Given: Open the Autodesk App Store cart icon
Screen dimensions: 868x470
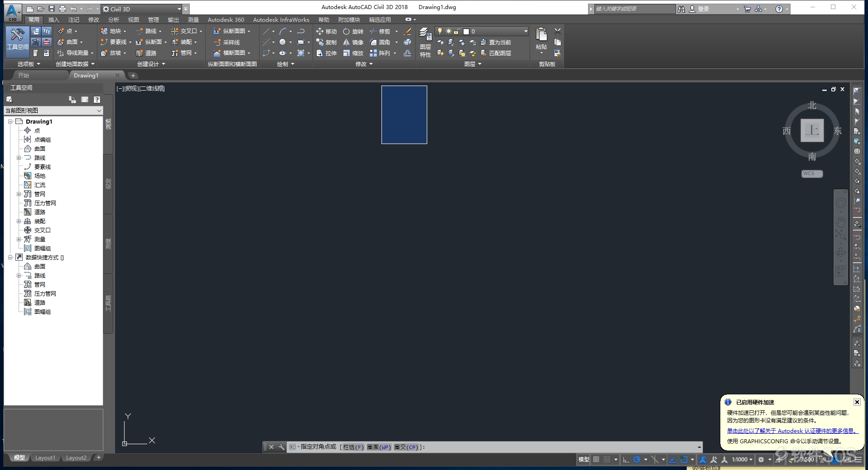Looking at the screenshot, I should click(x=747, y=9).
